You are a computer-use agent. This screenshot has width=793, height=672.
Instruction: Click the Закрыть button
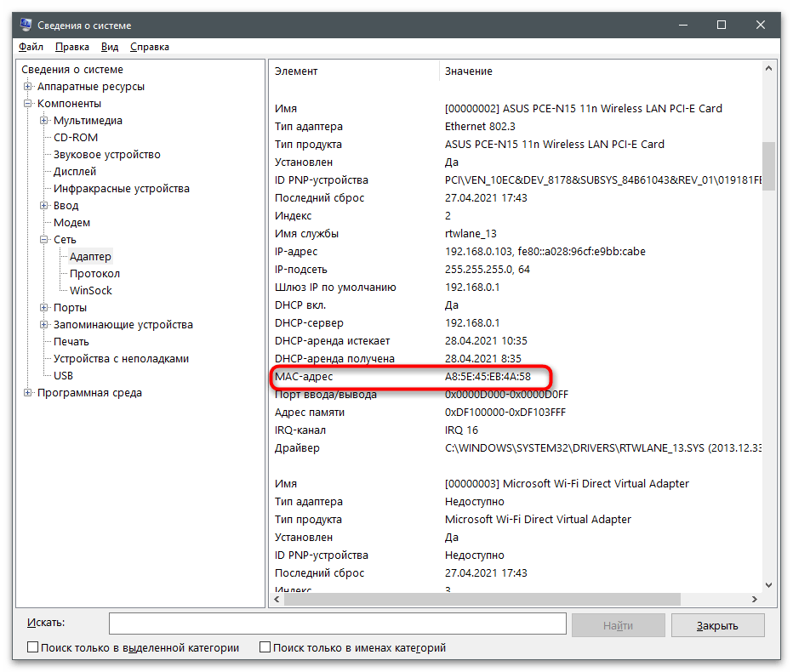(x=717, y=625)
